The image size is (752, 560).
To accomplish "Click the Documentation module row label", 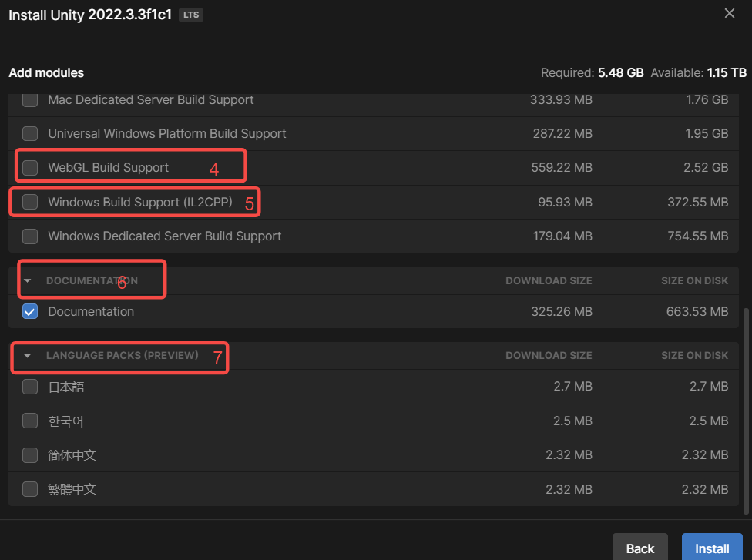I will [x=91, y=311].
